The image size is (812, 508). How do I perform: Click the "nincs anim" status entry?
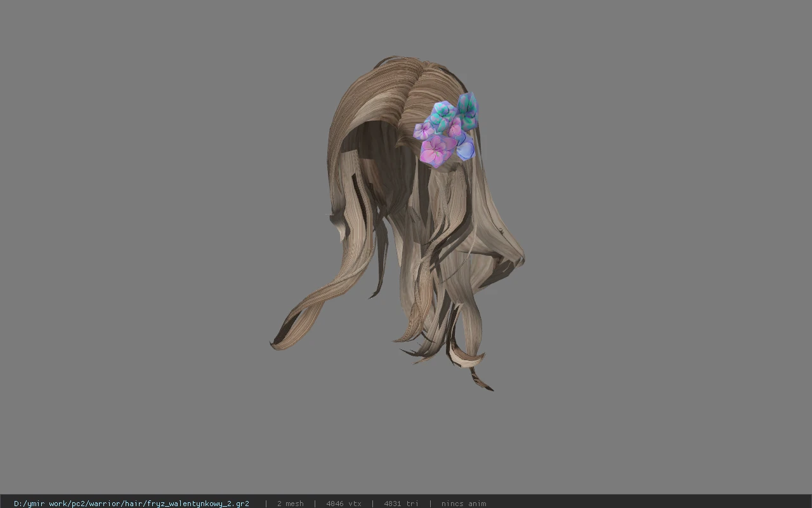pos(464,504)
